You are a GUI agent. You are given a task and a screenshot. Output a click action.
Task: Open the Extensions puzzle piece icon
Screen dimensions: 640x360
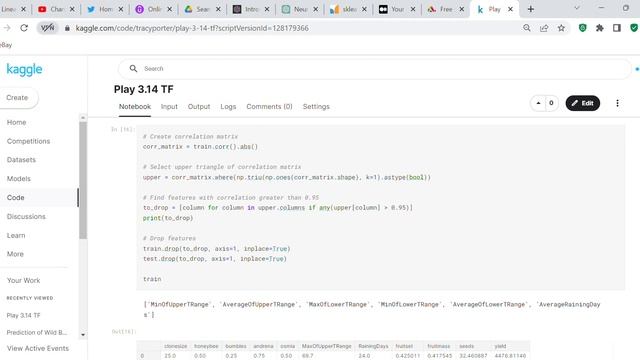click(600, 28)
